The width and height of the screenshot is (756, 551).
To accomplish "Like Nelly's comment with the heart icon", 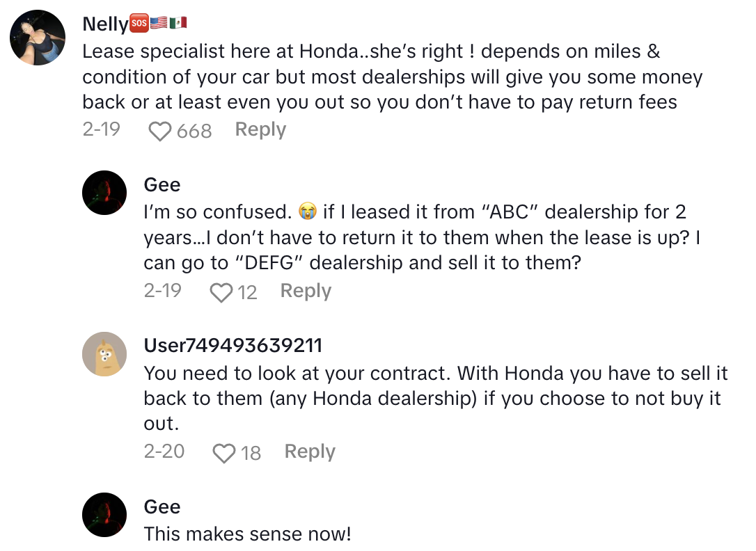I will (160, 131).
